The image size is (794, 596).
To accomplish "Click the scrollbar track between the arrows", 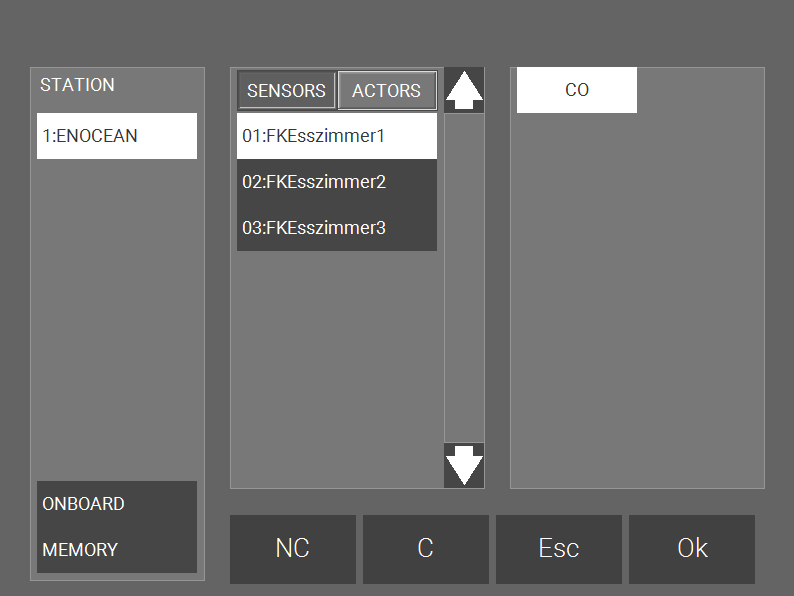I will (464, 280).
